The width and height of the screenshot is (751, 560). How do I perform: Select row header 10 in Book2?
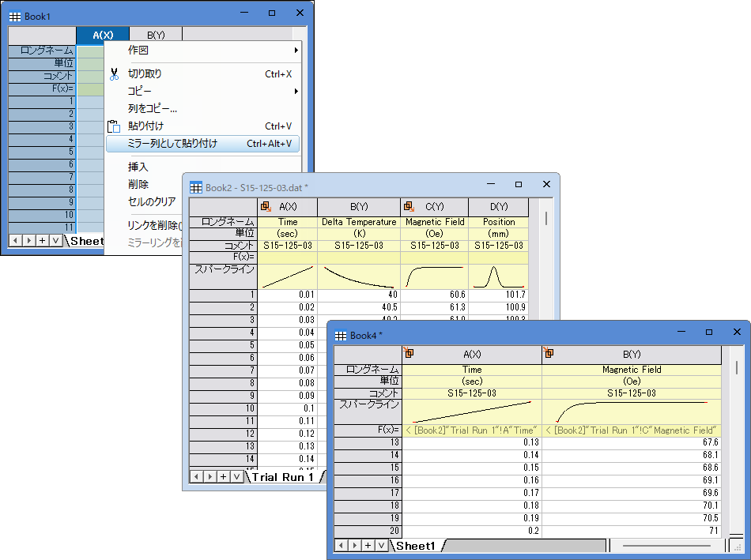click(223, 408)
